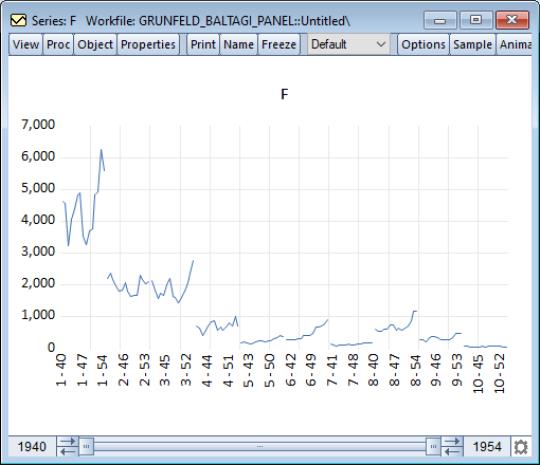Click the restore window icon
Image resolution: width=540 pixels, height=465 pixels.
(x=476, y=20)
